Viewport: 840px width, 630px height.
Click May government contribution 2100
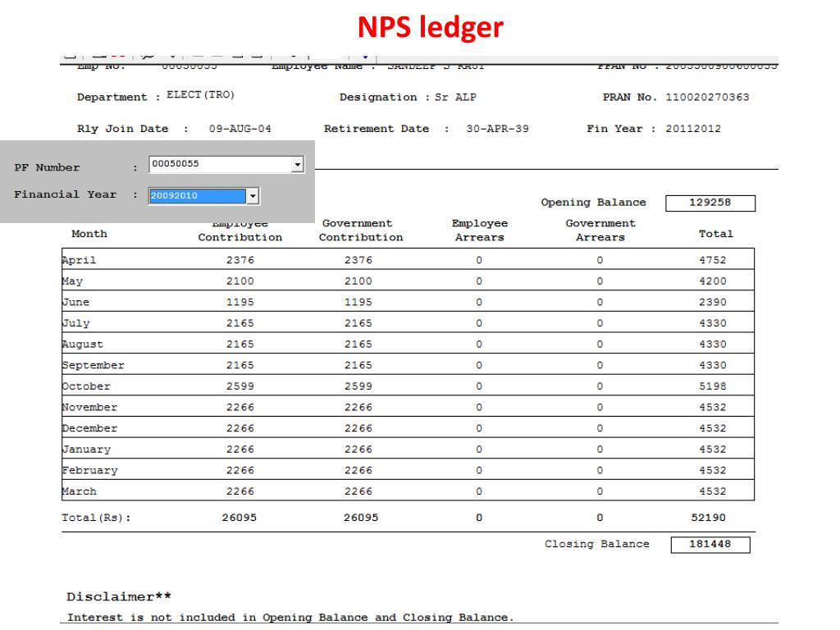(x=358, y=281)
